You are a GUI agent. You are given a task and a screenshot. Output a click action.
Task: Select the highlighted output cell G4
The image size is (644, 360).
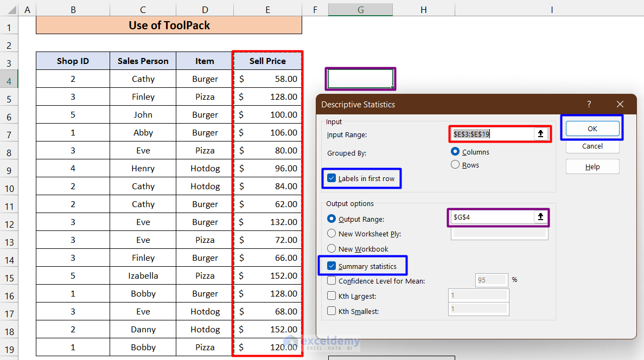tap(360, 79)
